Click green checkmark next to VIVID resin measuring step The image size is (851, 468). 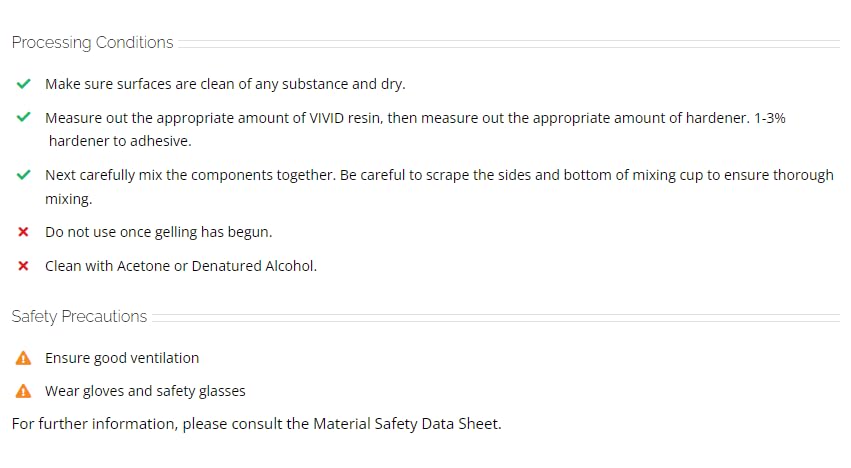point(23,117)
